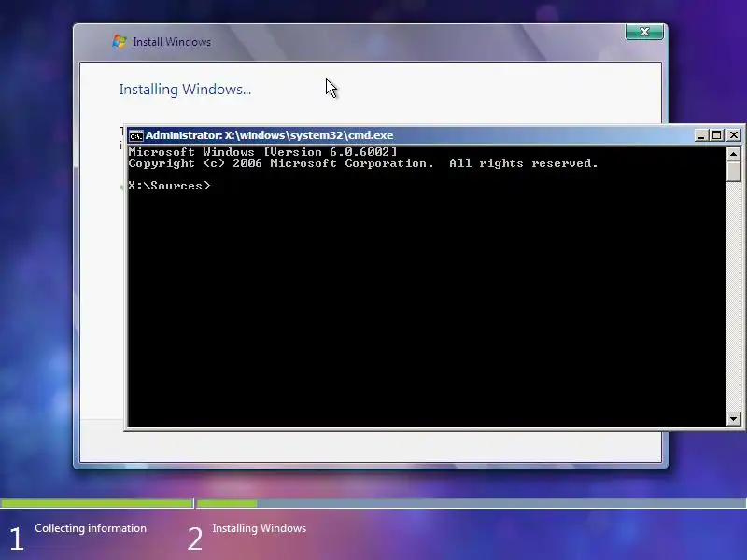The width and height of the screenshot is (747, 560).
Task: Click the Installing Windows progress bar
Action: tap(472, 503)
